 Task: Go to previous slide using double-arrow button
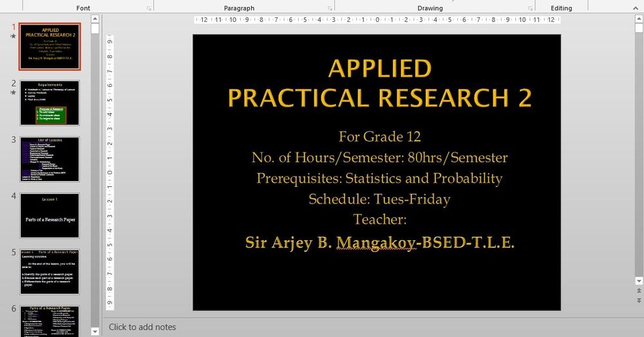tap(638, 291)
